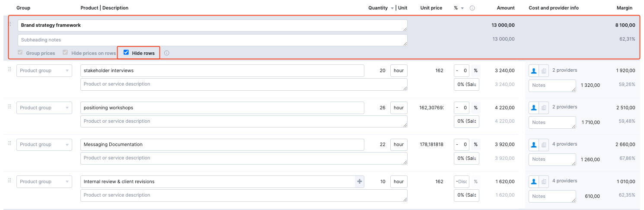Uncheck the Hide rows checkbox
Image resolution: width=644 pixels, height=210 pixels.
click(x=126, y=53)
